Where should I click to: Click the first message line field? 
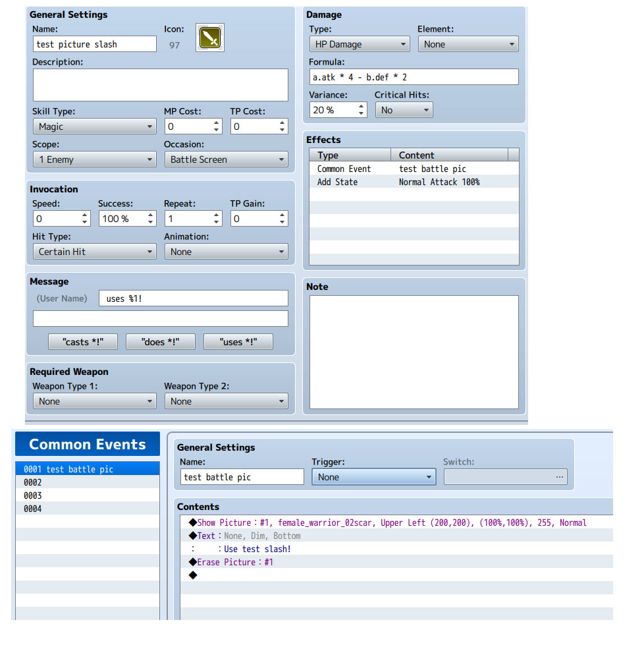[x=194, y=298]
